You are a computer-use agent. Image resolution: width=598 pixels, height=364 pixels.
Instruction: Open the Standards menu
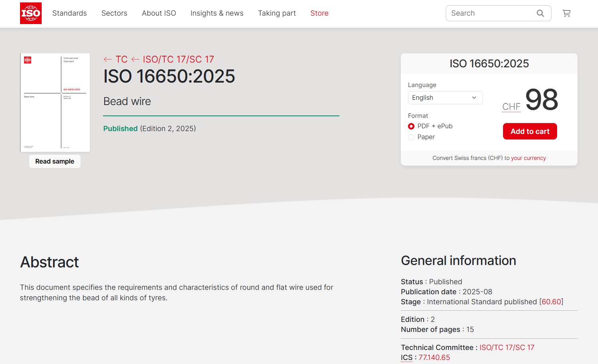(69, 13)
